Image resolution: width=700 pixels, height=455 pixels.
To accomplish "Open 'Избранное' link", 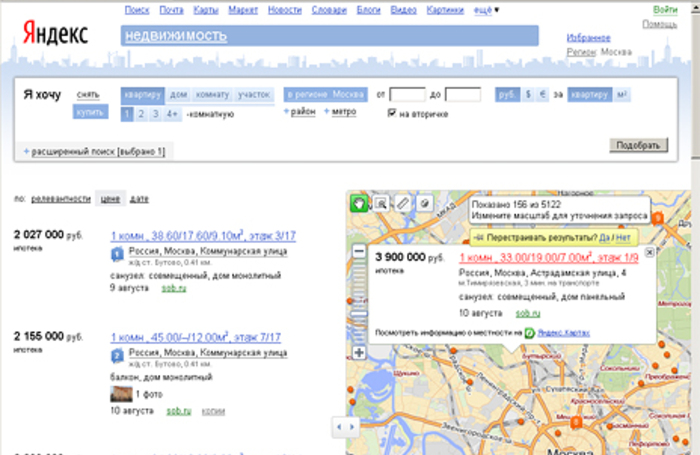I will pos(588,38).
